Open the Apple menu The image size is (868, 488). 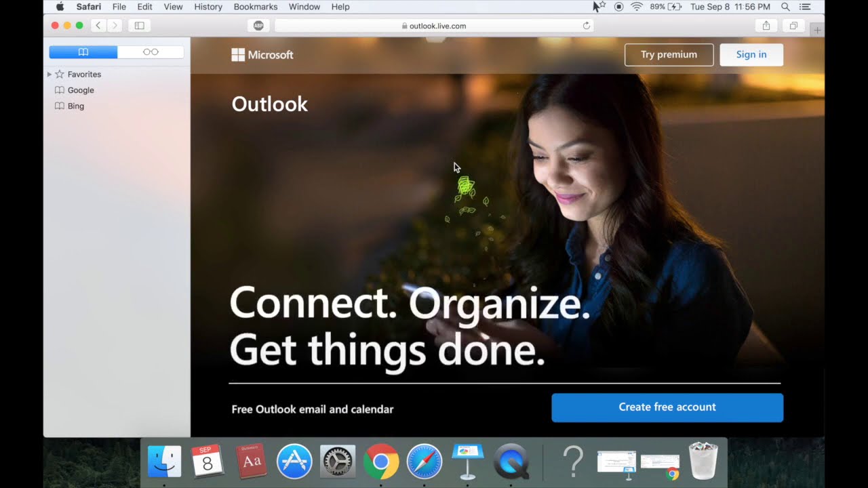(60, 7)
